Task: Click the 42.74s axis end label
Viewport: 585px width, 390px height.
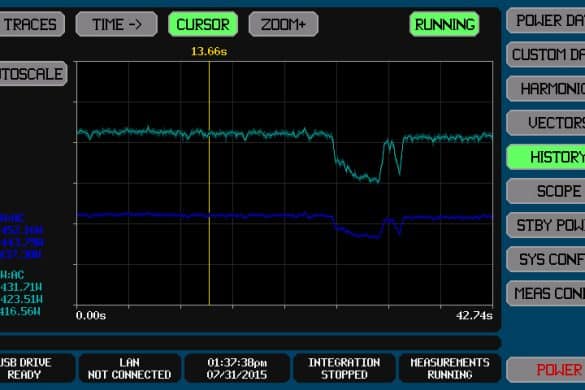Action: 474,316
